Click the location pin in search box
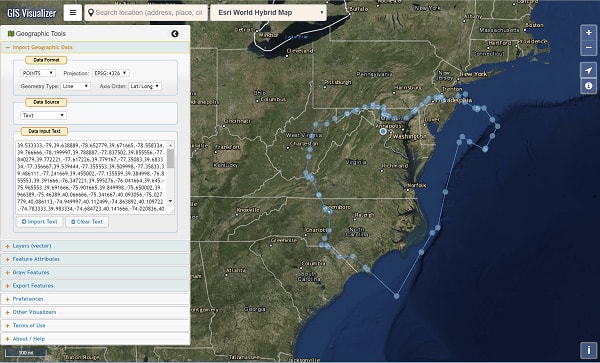Screen dimensions: 600x363 (x=91, y=13)
